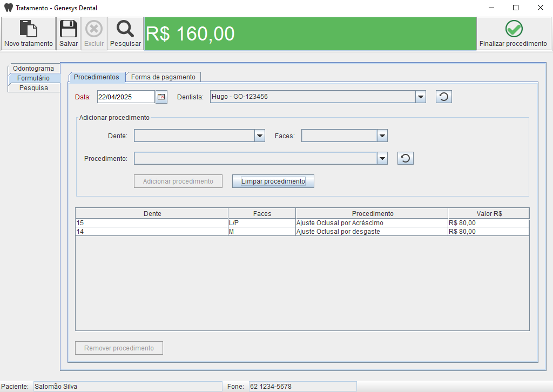Select the Ajuste Oclusal por desgaste row
The width and height of the screenshot is (553, 392).
[x=371, y=232]
